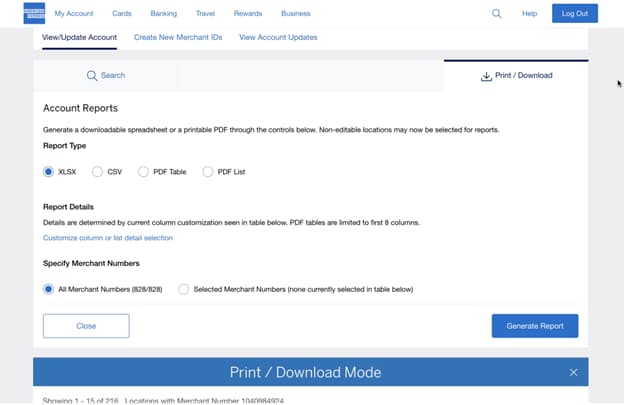Open the Business menu

(295, 14)
